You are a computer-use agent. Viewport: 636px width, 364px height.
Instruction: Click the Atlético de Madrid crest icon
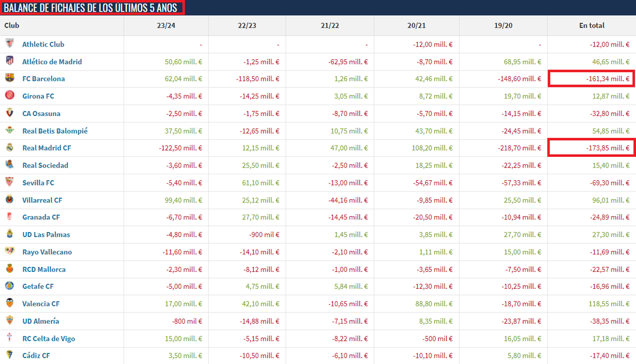pyautogui.click(x=10, y=61)
